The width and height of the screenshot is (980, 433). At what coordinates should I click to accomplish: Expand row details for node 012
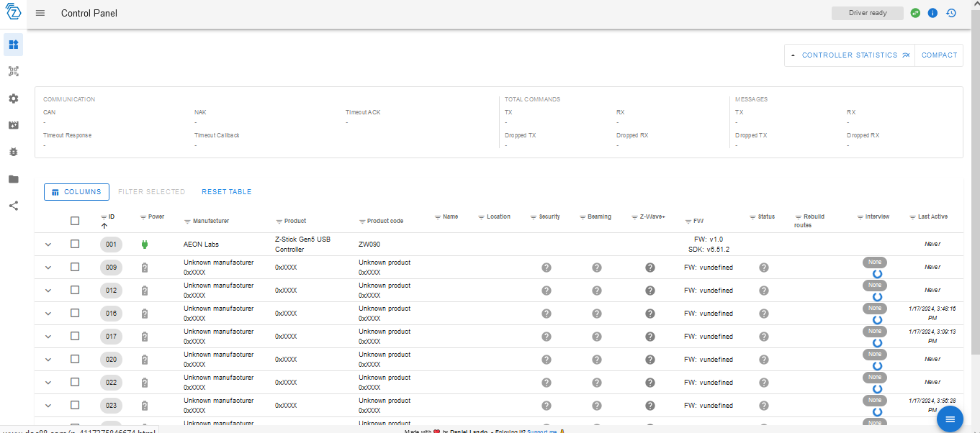click(x=48, y=291)
